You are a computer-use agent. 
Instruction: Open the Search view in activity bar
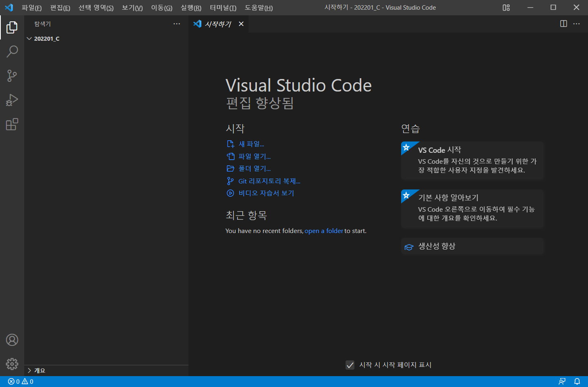click(12, 52)
